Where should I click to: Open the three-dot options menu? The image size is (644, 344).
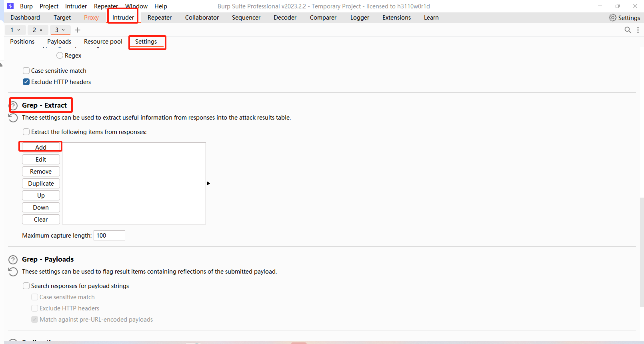(x=638, y=30)
